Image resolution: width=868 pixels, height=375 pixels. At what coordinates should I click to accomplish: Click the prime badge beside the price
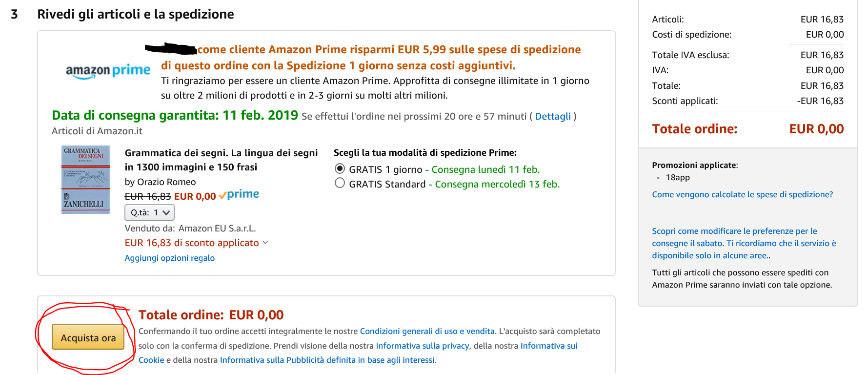point(239,195)
